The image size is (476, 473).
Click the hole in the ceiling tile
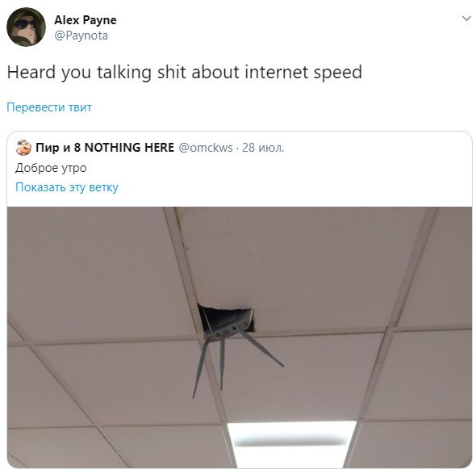point(227,319)
